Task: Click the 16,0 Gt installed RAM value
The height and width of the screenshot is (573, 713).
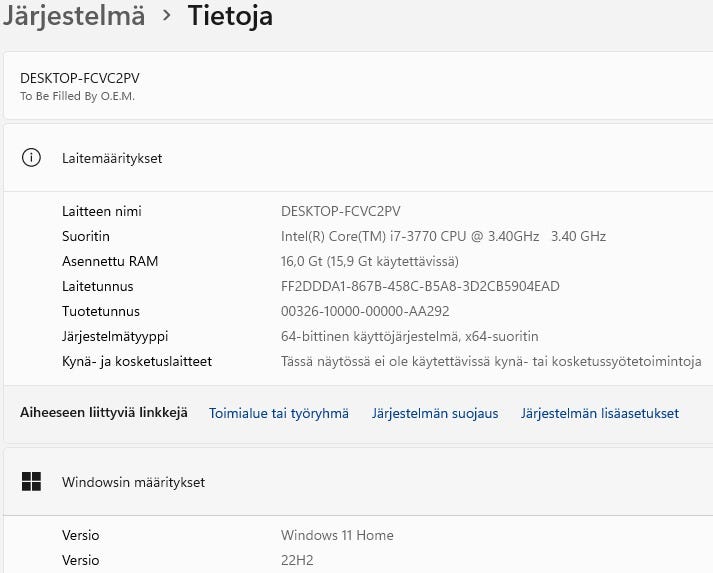Action: click(x=369, y=261)
